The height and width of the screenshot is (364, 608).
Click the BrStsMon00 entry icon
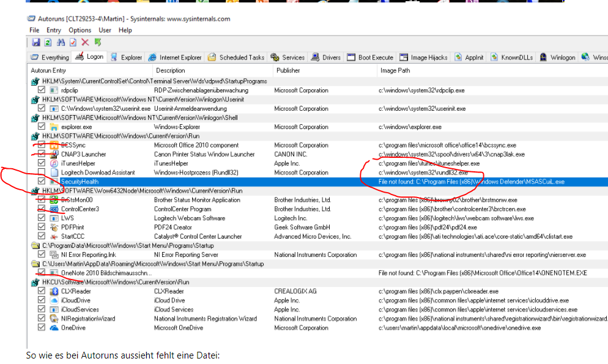click(x=54, y=199)
